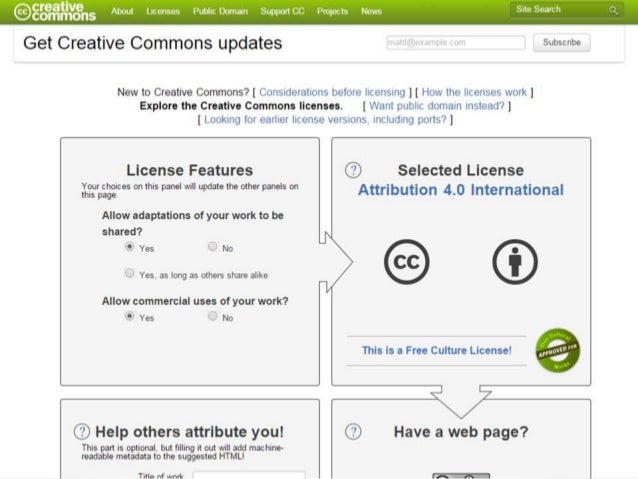Go to Public Domain menu item

pos(220,11)
